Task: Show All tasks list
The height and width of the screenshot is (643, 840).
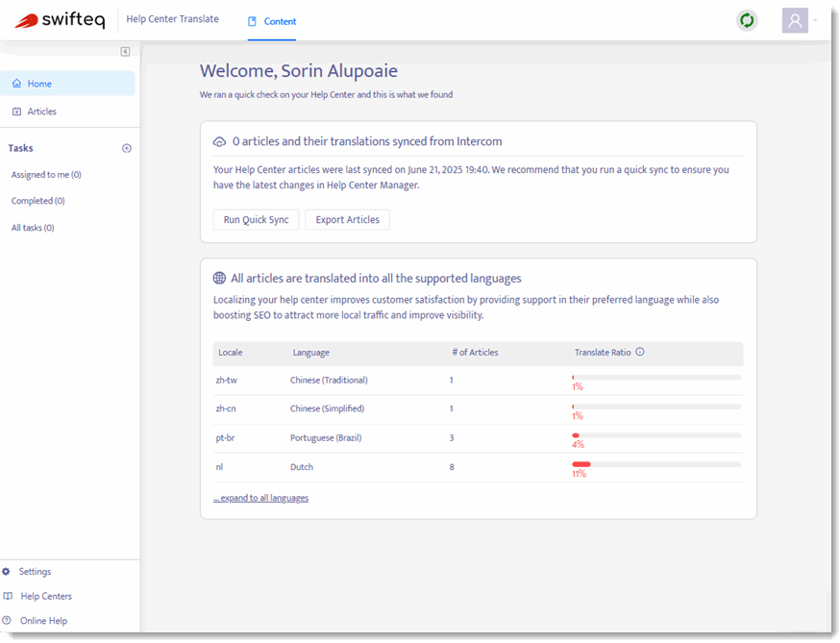Action: (x=33, y=228)
